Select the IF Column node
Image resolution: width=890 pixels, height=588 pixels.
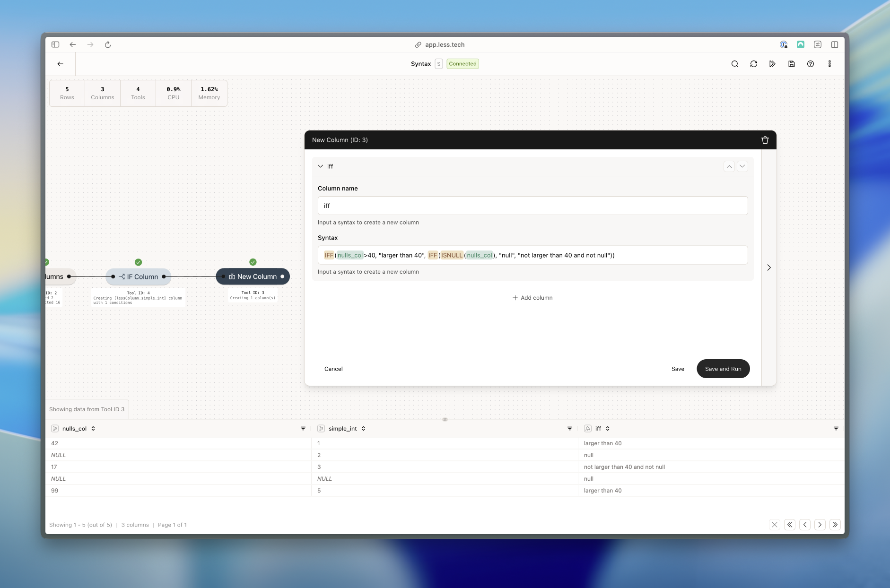[x=139, y=277]
